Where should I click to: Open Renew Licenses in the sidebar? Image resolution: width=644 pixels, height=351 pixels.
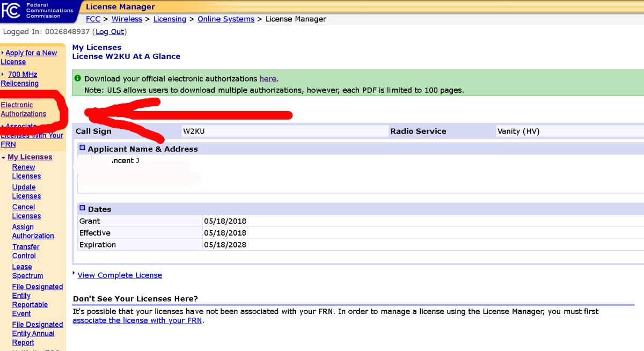click(x=24, y=171)
